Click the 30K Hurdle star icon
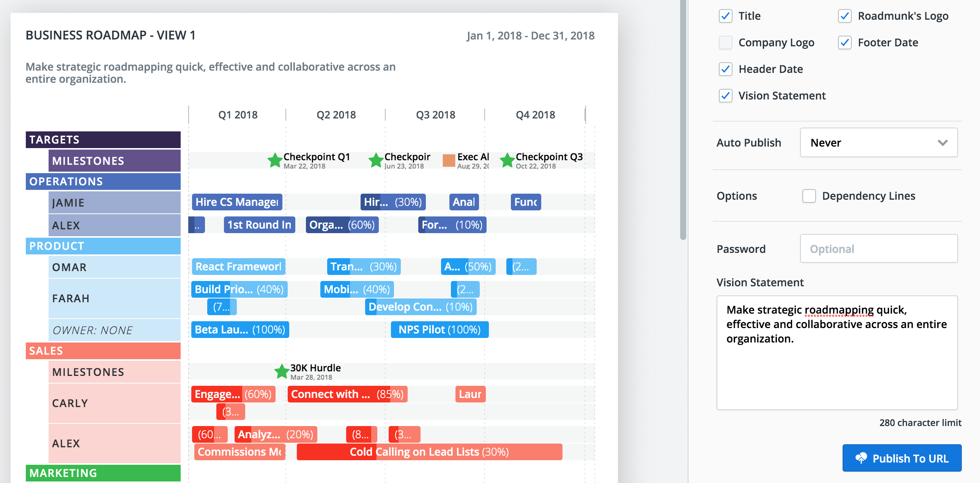The height and width of the screenshot is (483, 980). pyautogui.click(x=282, y=371)
